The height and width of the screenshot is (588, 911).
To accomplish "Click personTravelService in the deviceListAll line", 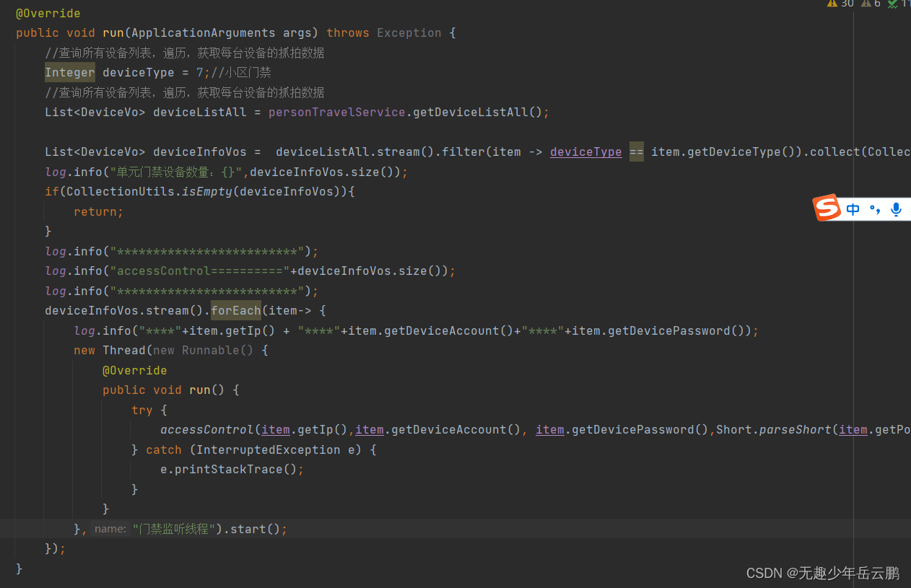I will coord(337,112).
